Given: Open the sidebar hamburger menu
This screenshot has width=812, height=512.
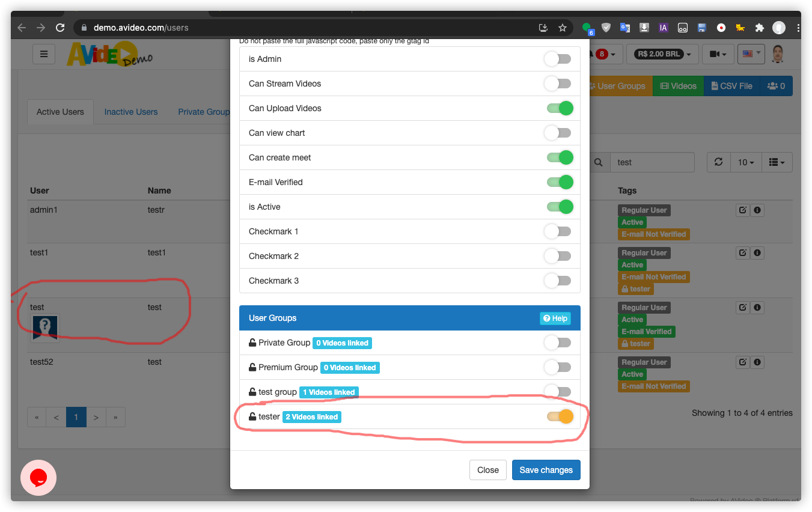Looking at the screenshot, I should click(x=43, y=53).
